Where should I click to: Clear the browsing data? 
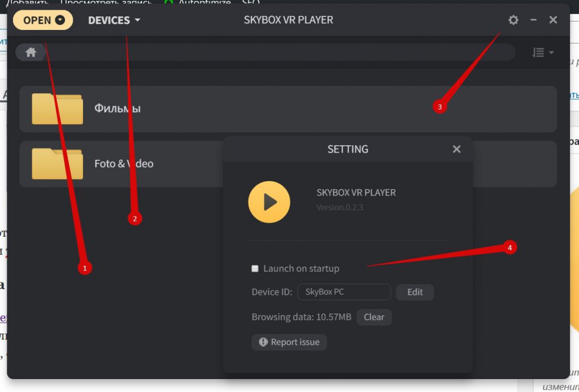(374, 317)
